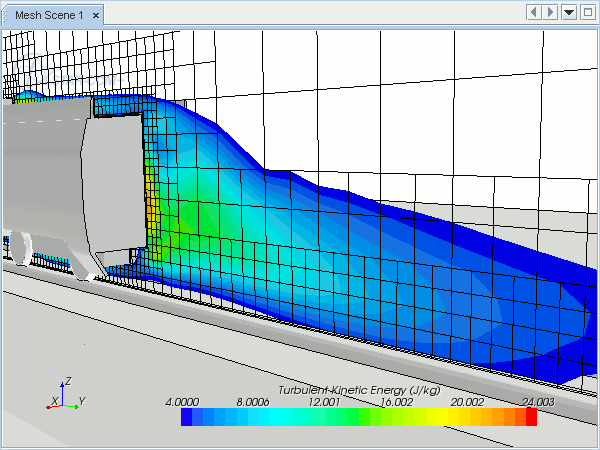
Task: Maximize the scene window panel
Action: (x=587, y=12)
